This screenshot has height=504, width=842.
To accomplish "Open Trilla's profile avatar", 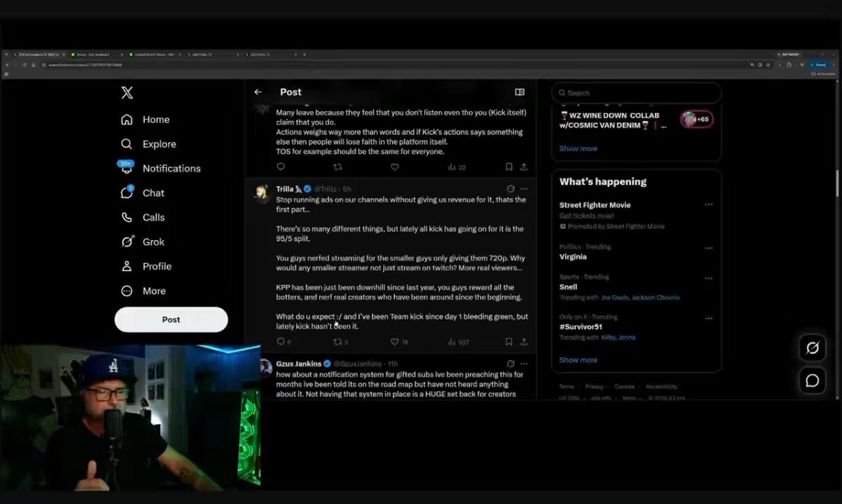I will [263, 193].
